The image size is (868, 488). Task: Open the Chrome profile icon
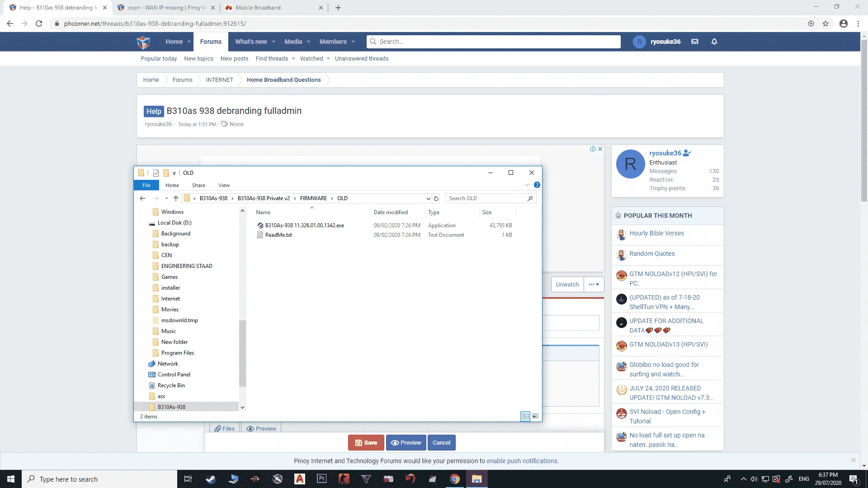pyautogui.click(x=843, y=23)
